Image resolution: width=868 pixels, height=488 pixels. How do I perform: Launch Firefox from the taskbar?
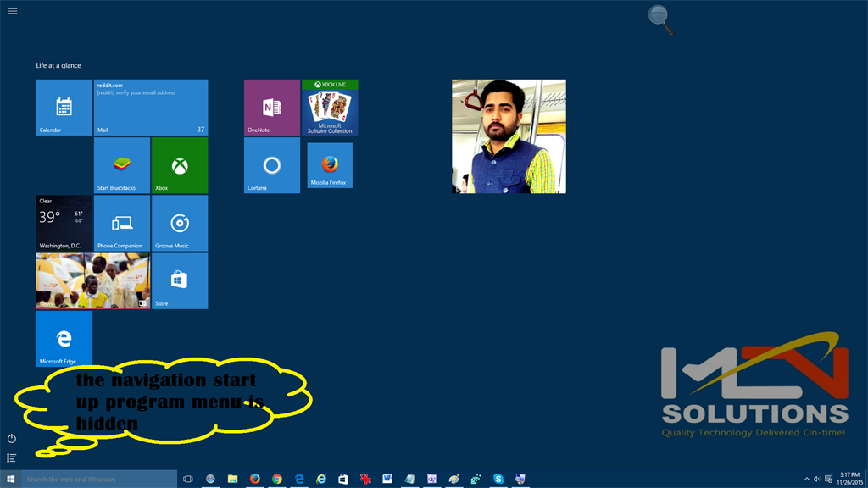254,480
